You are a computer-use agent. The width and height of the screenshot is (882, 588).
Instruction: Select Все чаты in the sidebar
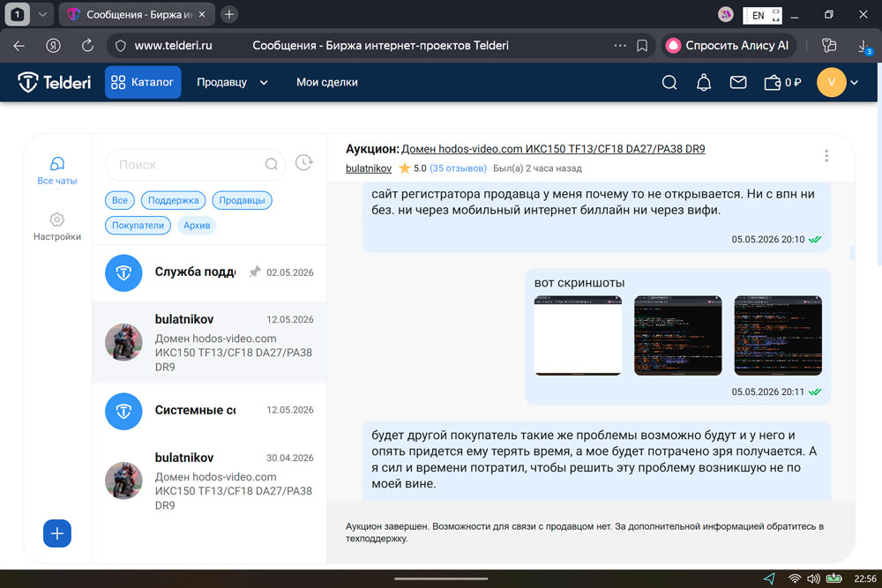coord(56,171)
